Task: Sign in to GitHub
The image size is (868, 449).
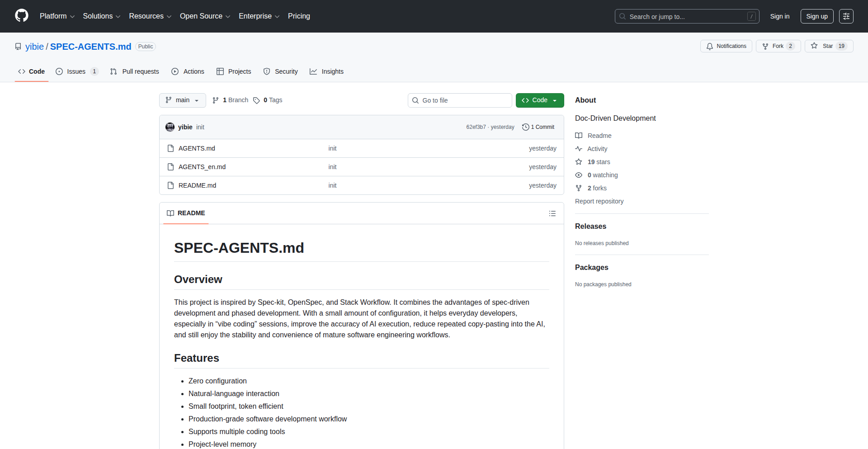Action: click(x=779, y=16)
